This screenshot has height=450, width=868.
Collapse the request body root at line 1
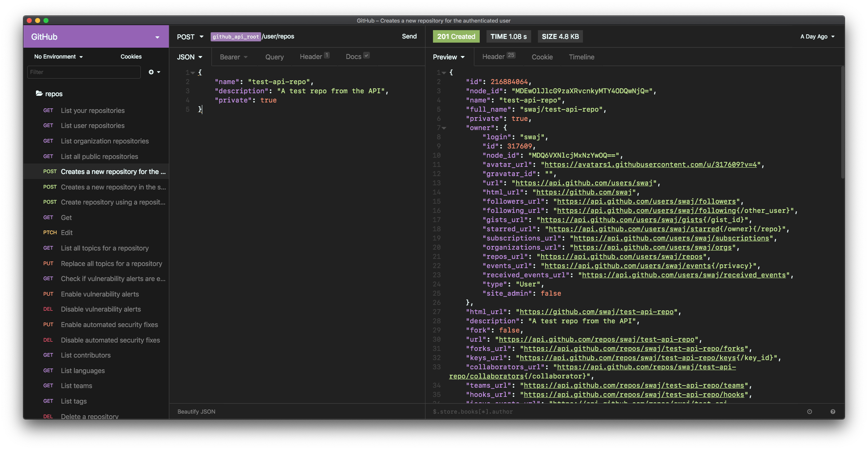point(193,73)
